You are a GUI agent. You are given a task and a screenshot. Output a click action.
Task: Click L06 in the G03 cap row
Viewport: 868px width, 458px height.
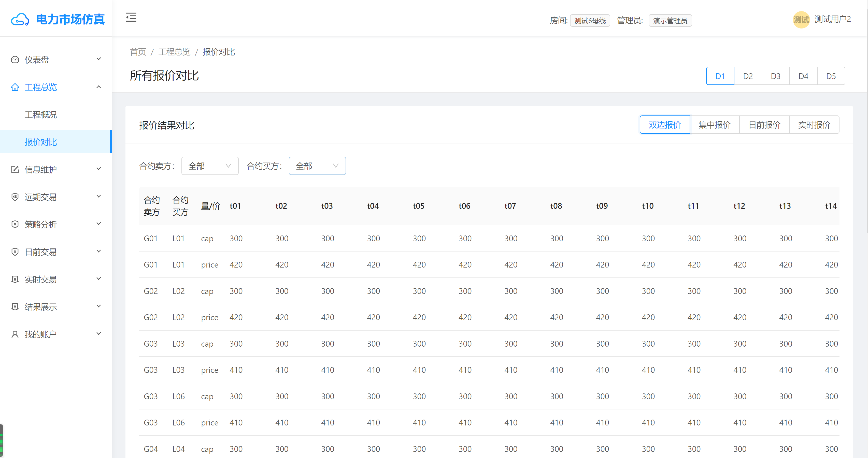click(x=179, y=396)
